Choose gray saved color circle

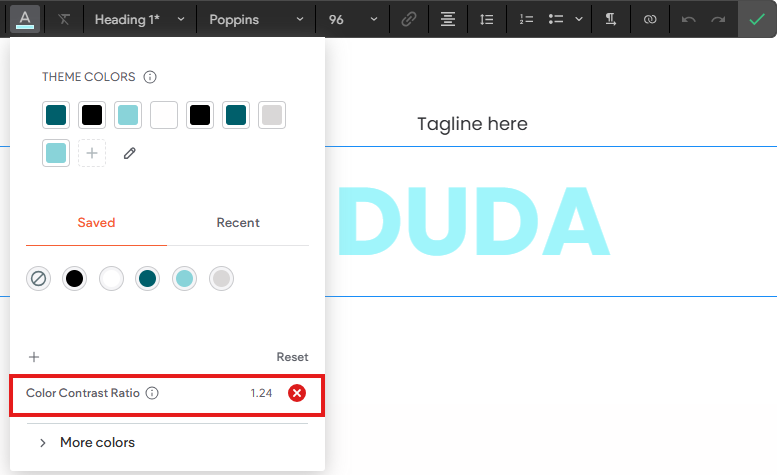221,278
